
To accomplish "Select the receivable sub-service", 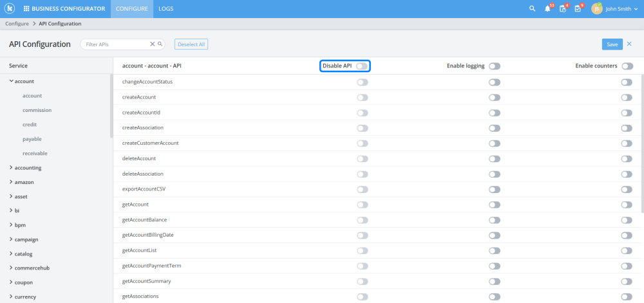I will [35, 153].
